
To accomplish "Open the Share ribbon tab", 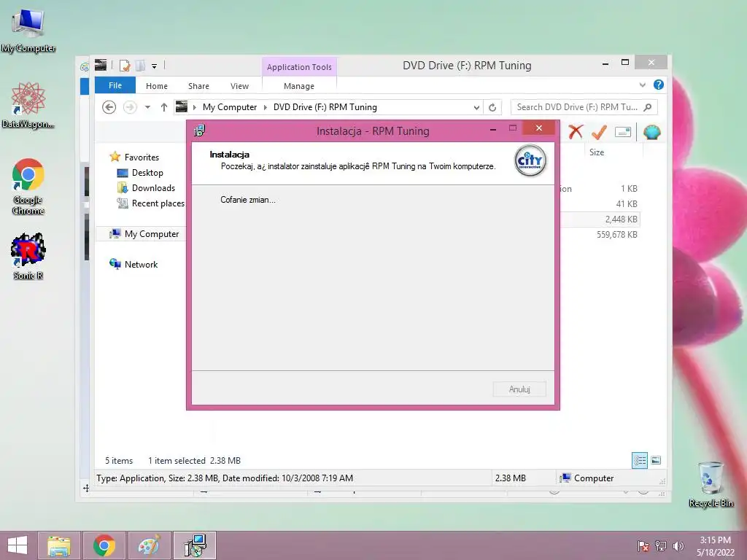I will point(198,86).
